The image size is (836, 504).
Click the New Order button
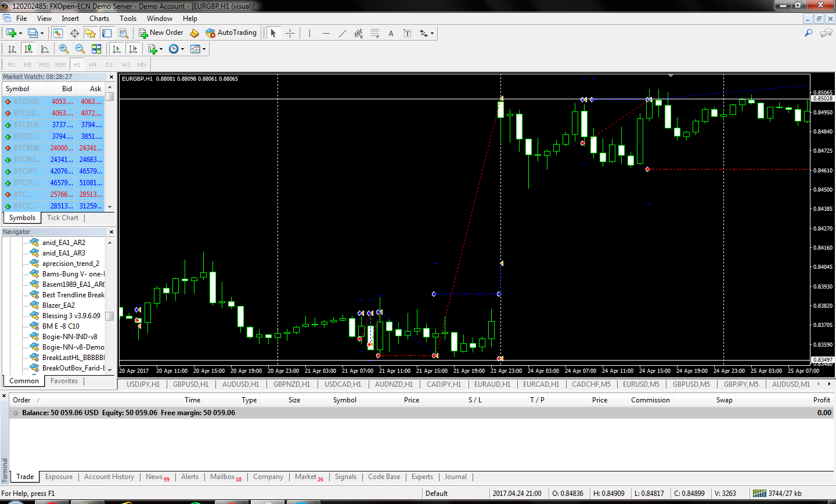pos(161,33)
